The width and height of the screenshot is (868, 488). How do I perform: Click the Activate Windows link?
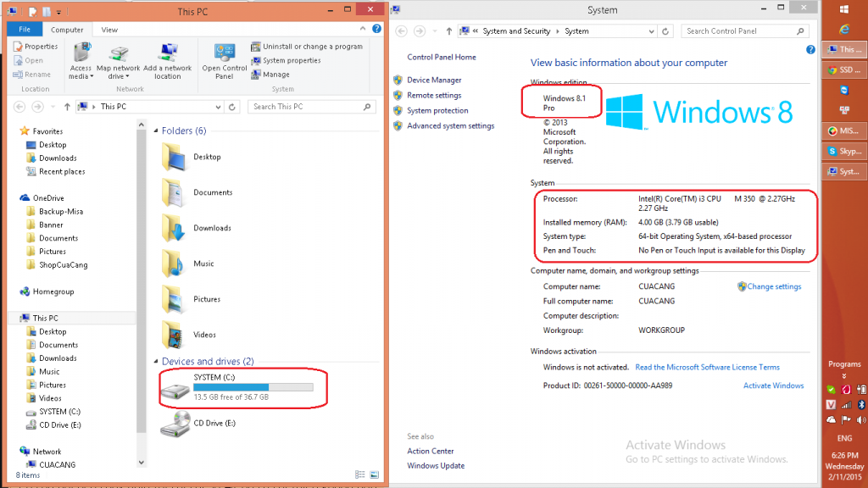point(773,385)
